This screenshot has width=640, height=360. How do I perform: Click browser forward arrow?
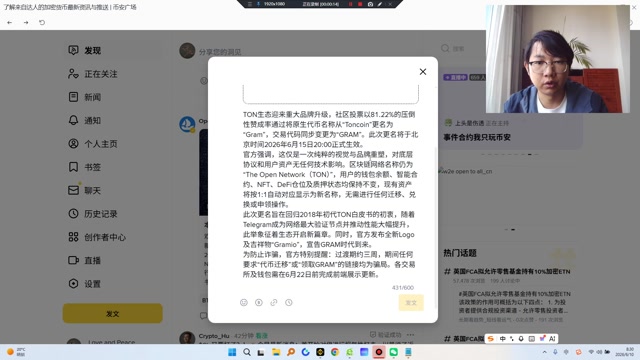pyautogui.click(x=26, y=22)
